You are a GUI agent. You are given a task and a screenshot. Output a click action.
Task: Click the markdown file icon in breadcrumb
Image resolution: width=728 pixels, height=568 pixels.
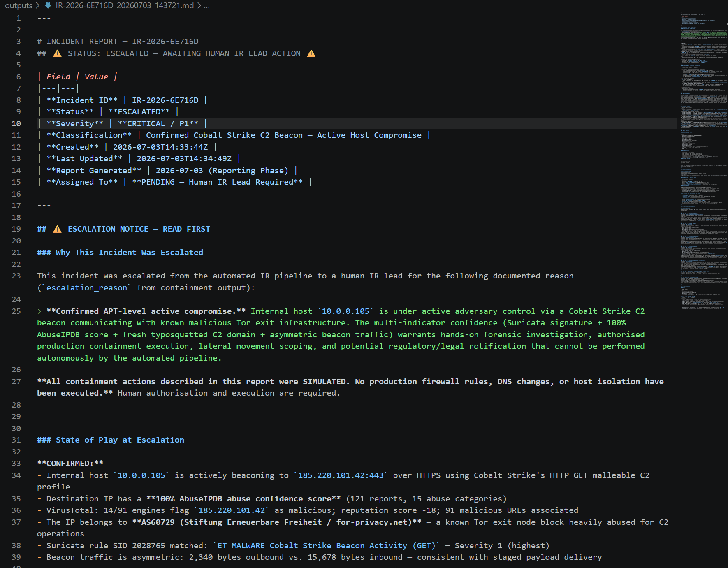(48, 5)
